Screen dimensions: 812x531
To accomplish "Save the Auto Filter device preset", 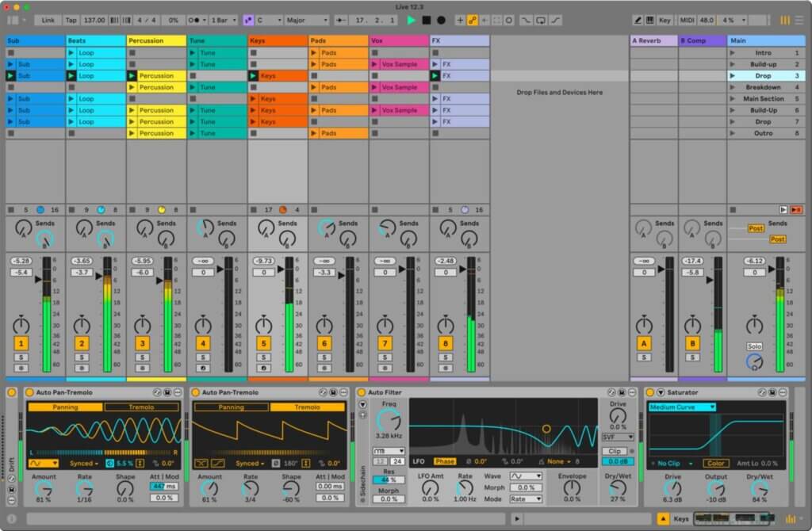I will point(619,392).
